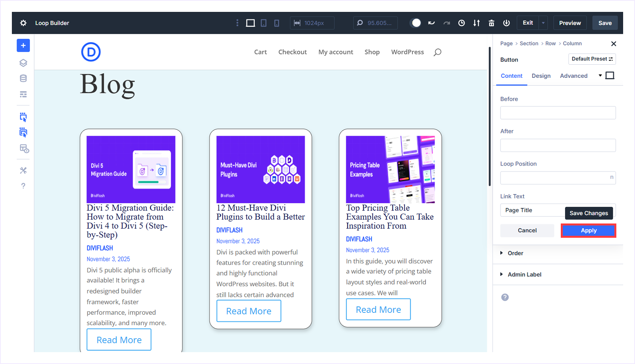Click the trash delete icon in toolbar
The width and height of the screenshot is (635, 364).
[x=491, y=23]
